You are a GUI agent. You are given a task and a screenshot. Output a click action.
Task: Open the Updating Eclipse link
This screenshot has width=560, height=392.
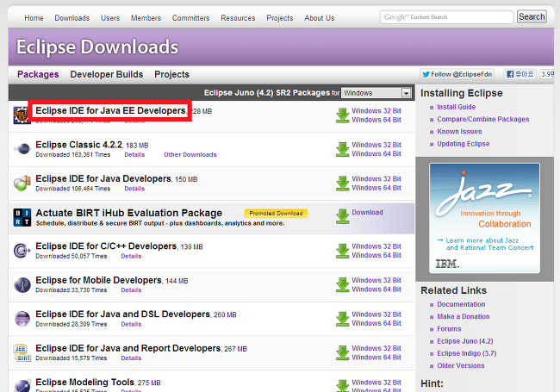click(464, 144)
